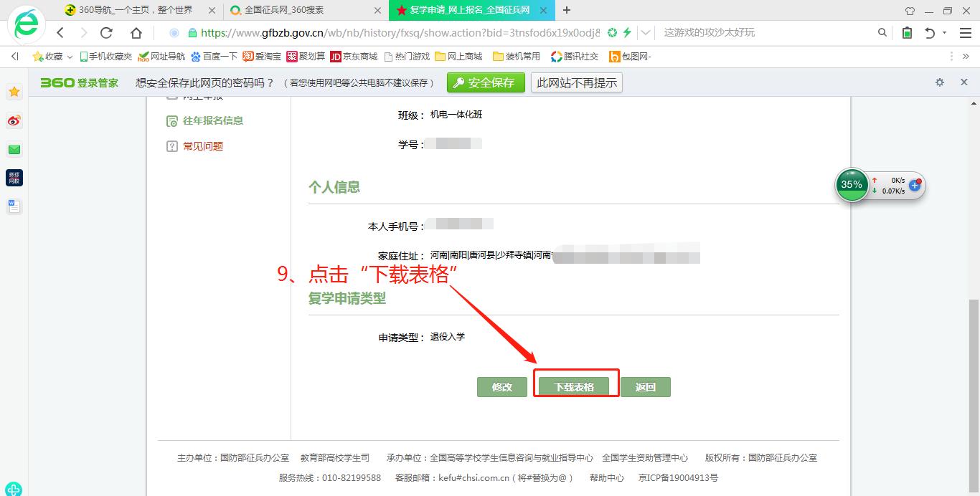This screenshot has height=496, width=980.
Task: Open 360 login manager settings gear
Action: click(940, 82)
